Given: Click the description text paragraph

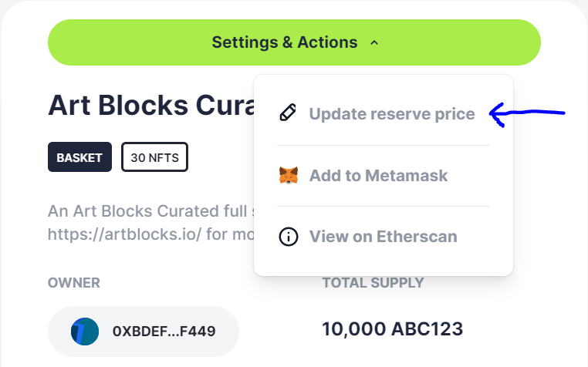Looking at the screenshot, I should click(x=151, y=223).
